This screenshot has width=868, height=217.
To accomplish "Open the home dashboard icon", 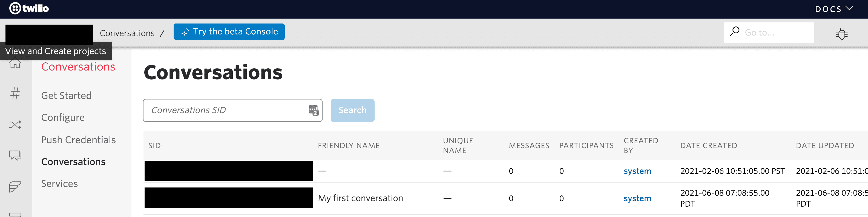I will tap(15, 63).
